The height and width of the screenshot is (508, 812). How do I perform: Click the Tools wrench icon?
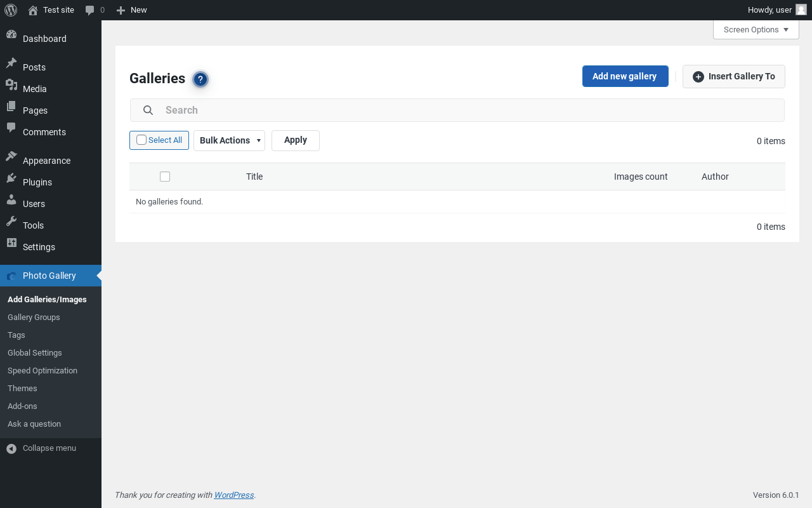pyautogui.click(x=11, y=225)
